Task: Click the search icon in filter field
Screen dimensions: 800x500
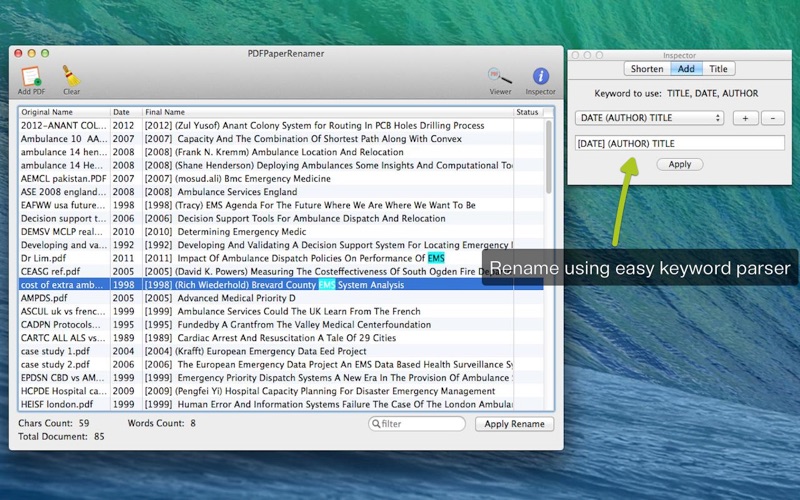Action: point(377,424)
